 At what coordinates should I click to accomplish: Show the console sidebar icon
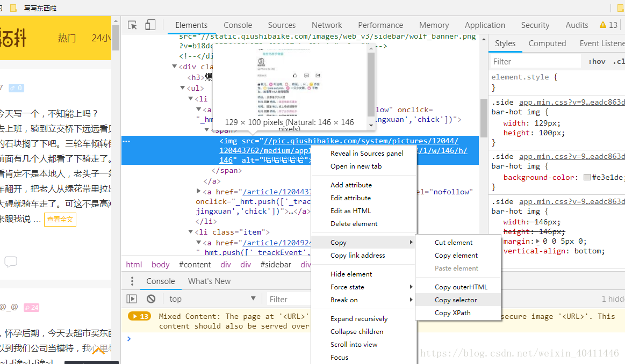pyautogui.click(x=132, y=299)
